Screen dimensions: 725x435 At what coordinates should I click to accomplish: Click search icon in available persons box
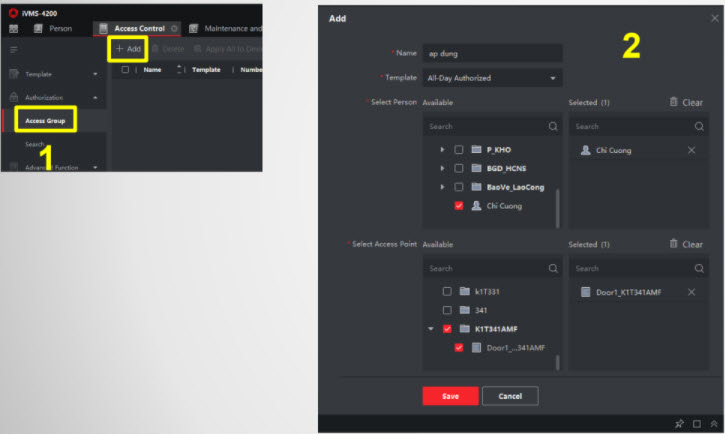553,127
